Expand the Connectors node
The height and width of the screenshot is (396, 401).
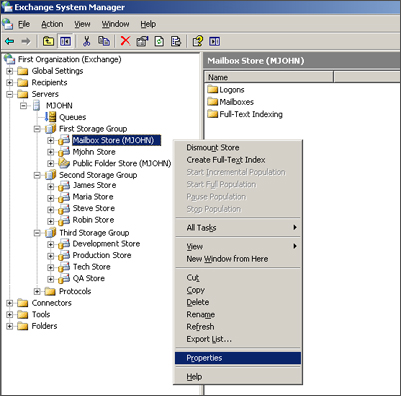pos(10,303)
